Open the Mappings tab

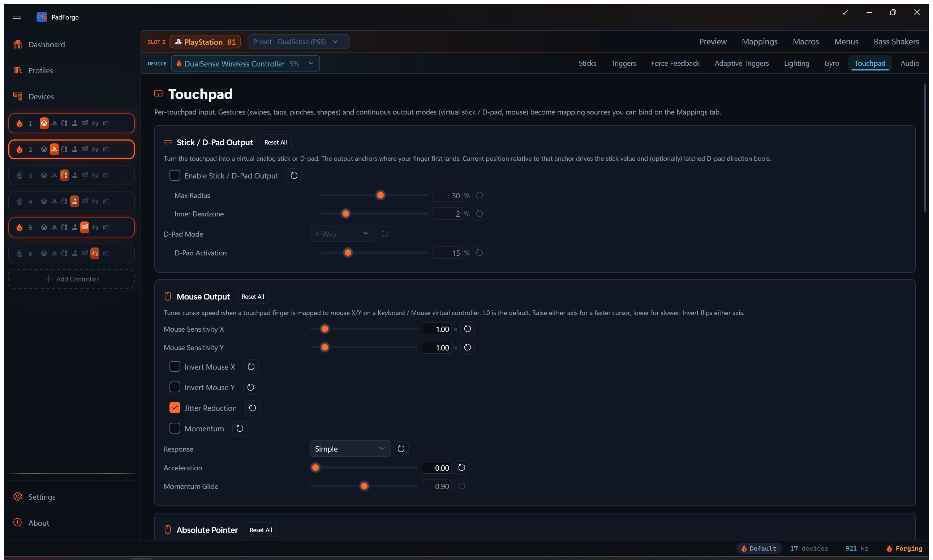[x=760, y=42]
